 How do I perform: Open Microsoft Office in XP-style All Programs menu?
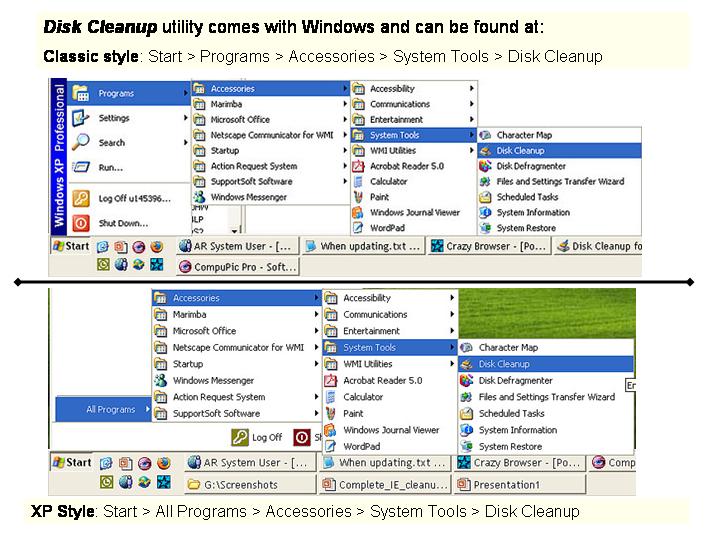click(236, 331)
